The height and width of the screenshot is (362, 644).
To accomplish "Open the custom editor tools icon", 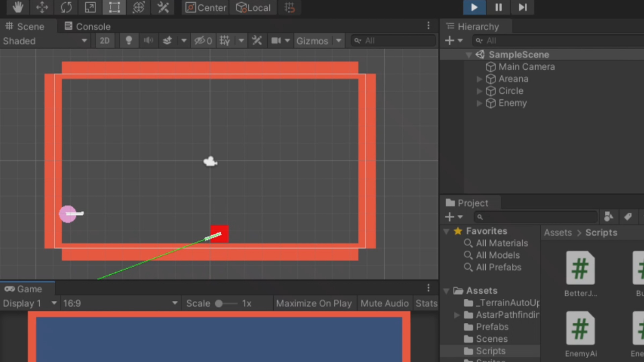I will pyautogui.click(x=163, y=7).
